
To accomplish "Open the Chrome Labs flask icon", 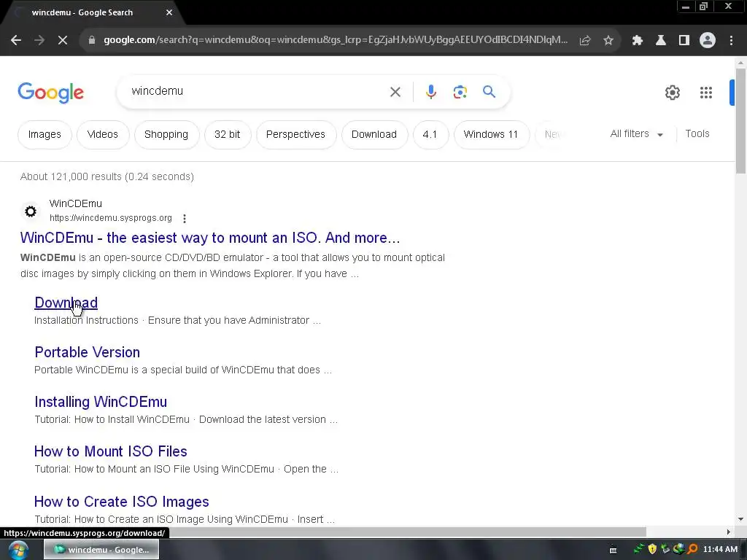I will pos(661,41).
